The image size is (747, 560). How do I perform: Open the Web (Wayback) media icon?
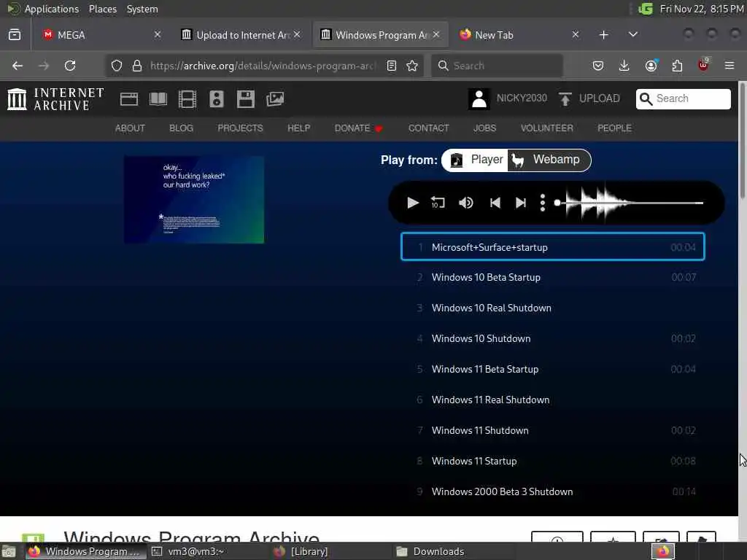click(129, 99)
